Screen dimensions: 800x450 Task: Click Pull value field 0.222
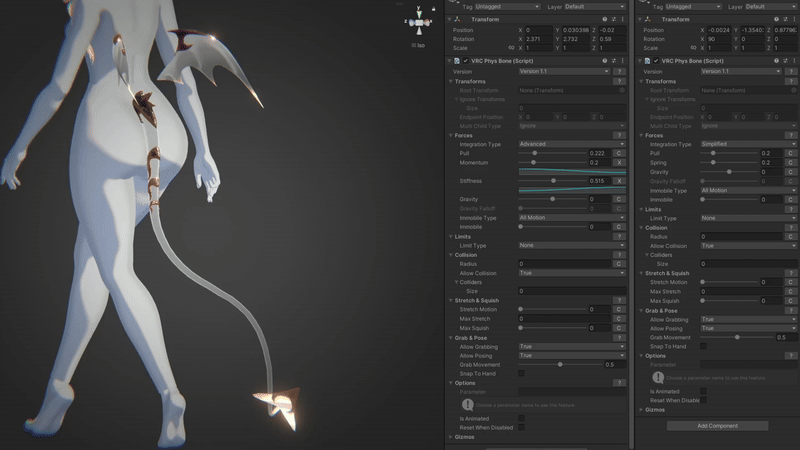click(x=599, y=153)
